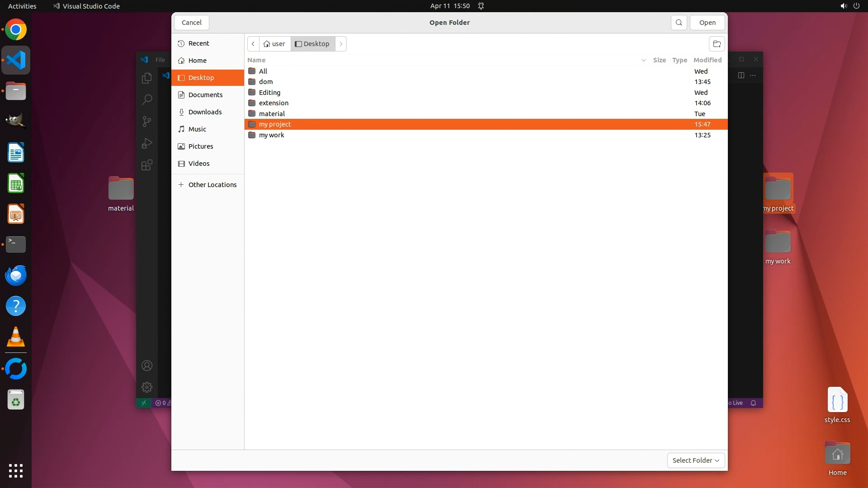Click the user breadcrumb in path bar
The width and height of the screenshot is (868, 488).
275,44
